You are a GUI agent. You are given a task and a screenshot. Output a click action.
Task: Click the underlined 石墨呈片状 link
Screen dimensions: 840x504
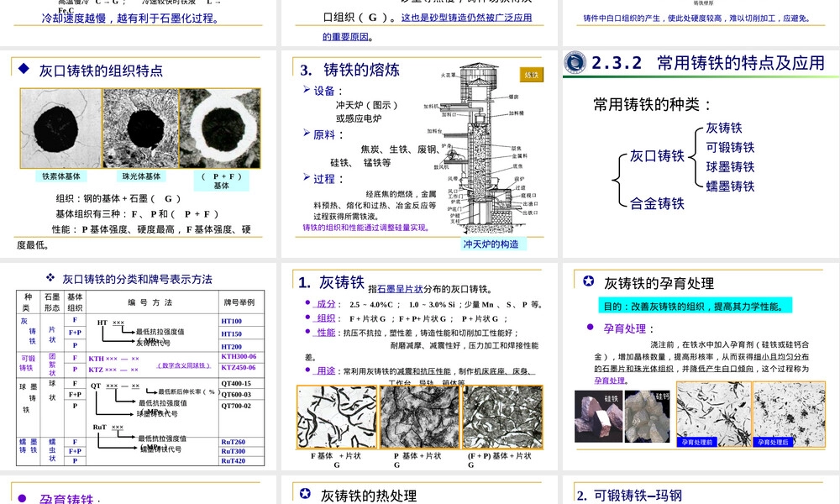(x=400, y=289)
